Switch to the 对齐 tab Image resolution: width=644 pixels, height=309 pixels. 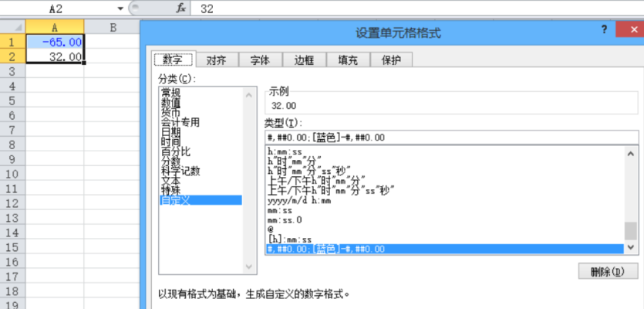coord(216,60)
